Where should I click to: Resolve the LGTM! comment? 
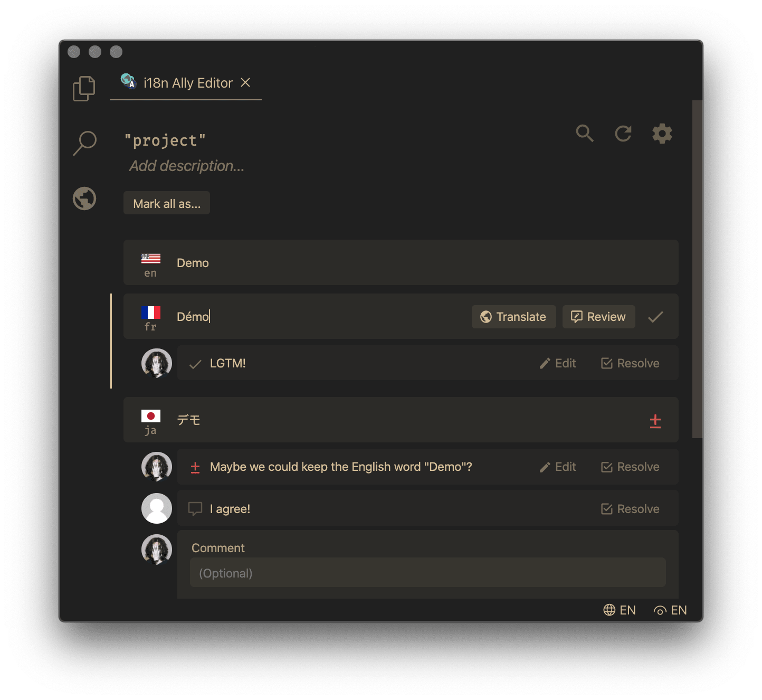[630, 363]
